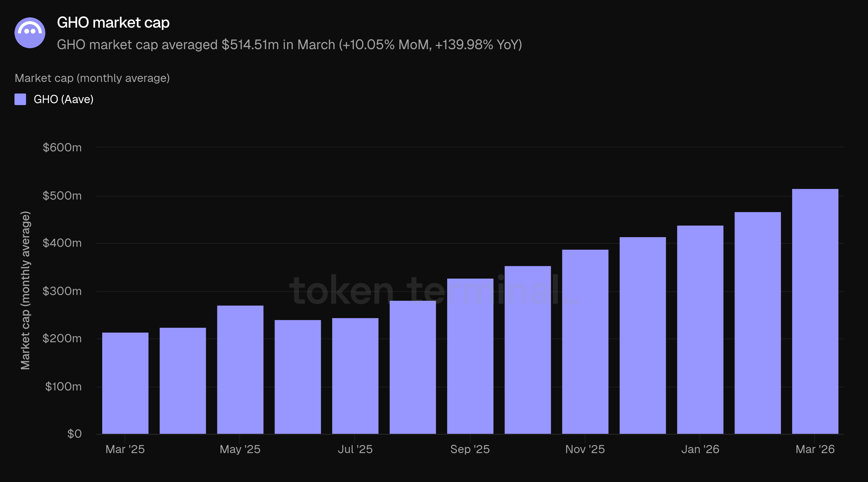Image resolution: width=868 pixels, height=482 pixels.
Task: Click the Sep '25 bar
Action: (x=470, y=356)
